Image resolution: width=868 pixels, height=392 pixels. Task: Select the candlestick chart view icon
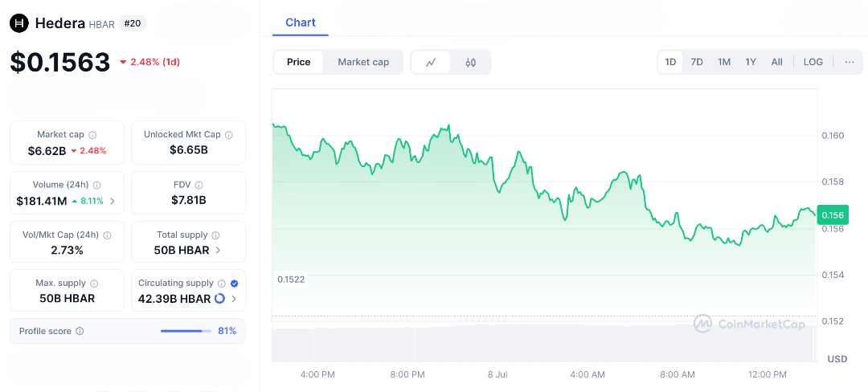471,62
